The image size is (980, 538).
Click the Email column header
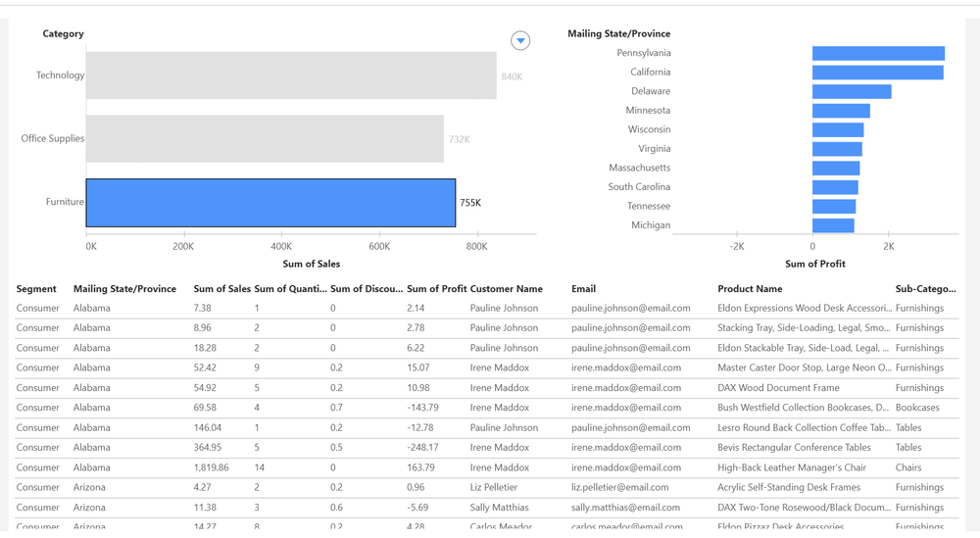[583, 289]
